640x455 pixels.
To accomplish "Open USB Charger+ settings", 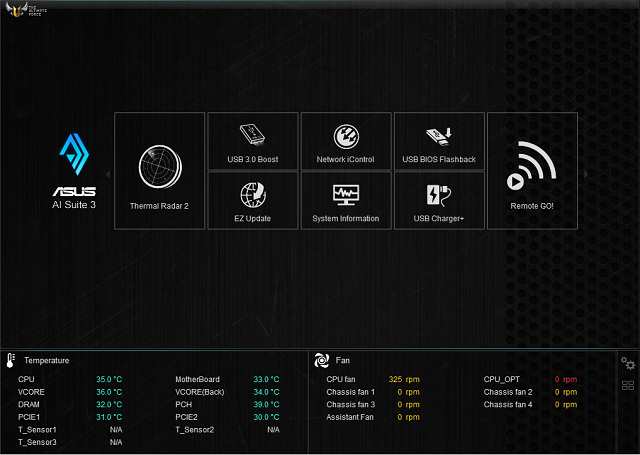I will pos(439,200).
